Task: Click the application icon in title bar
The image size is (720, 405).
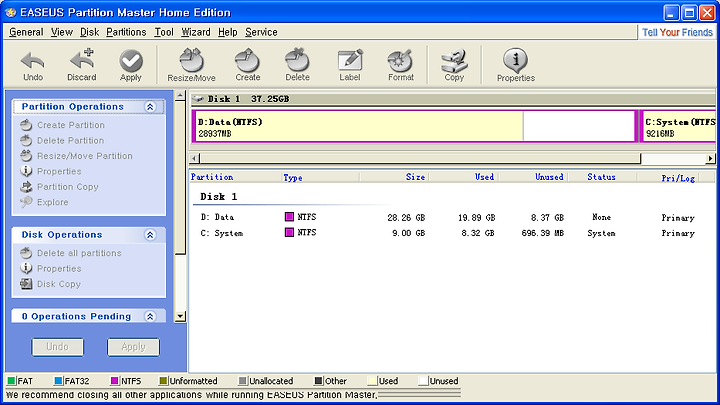Action: point(11,12)
